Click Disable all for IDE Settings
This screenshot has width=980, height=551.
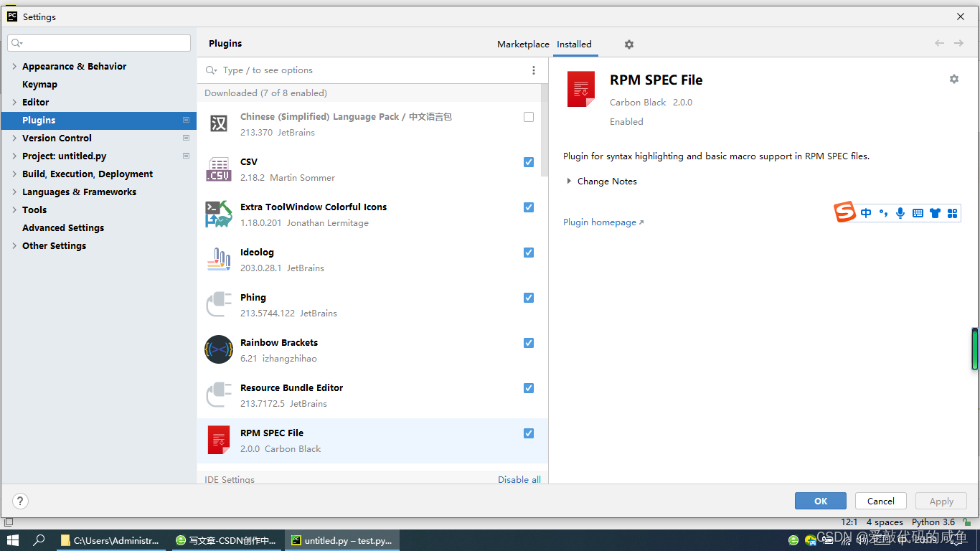tap(519, 479)
